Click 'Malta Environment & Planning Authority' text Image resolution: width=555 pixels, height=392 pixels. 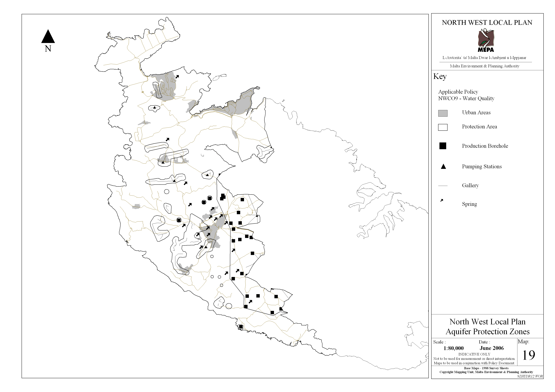coord(485,66)
